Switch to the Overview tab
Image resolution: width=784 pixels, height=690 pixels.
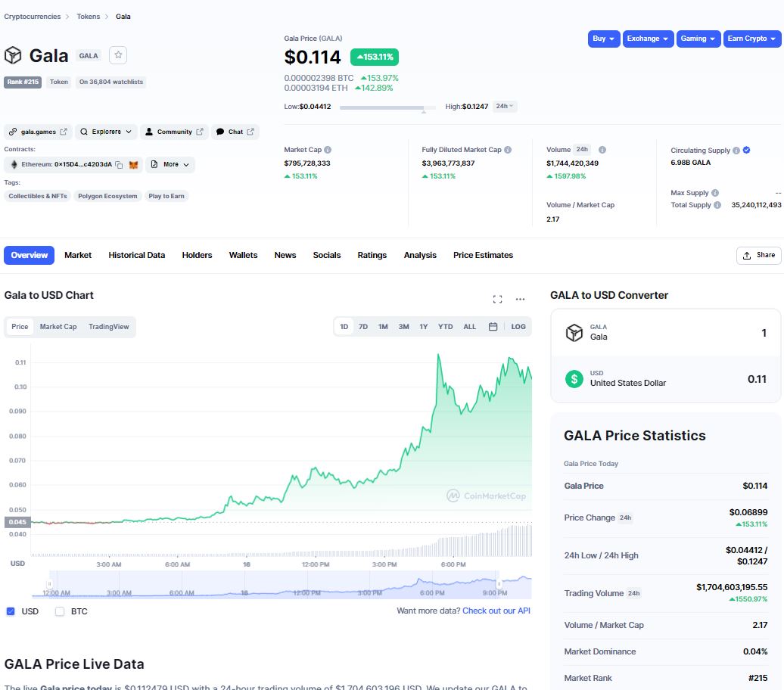pos(29,255)
